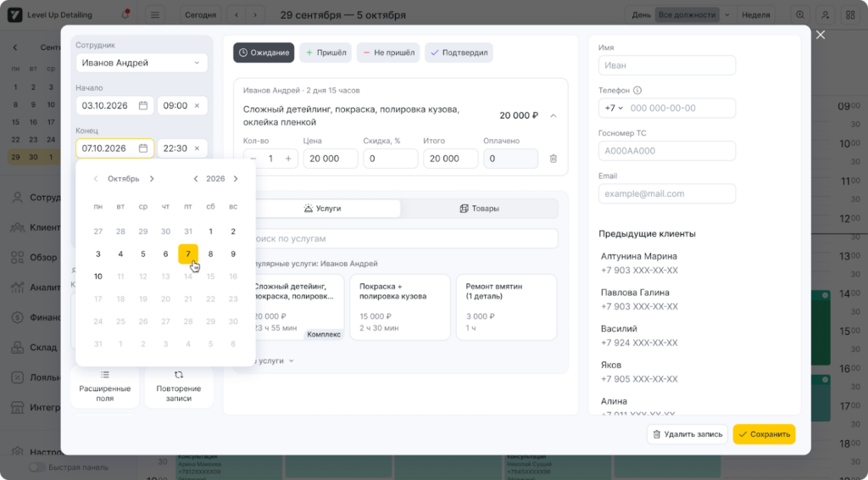Click the Удалить запись button
The height and width of the screenshot is (480, 868).
(687, 434)
